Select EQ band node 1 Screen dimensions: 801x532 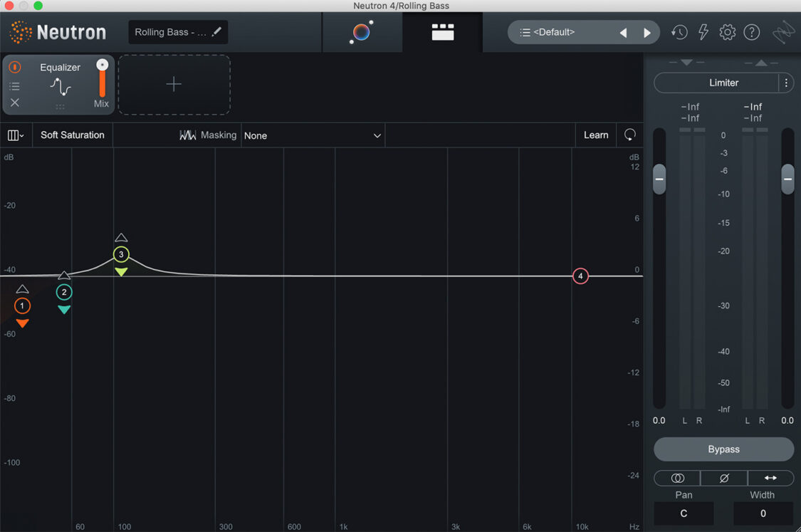22,306
